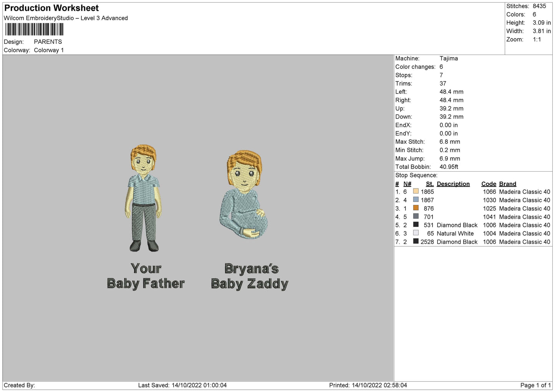
Task: Click the Total Bobbin value 40.95ft
Action: pyautogui.click(x=449, y=167)
